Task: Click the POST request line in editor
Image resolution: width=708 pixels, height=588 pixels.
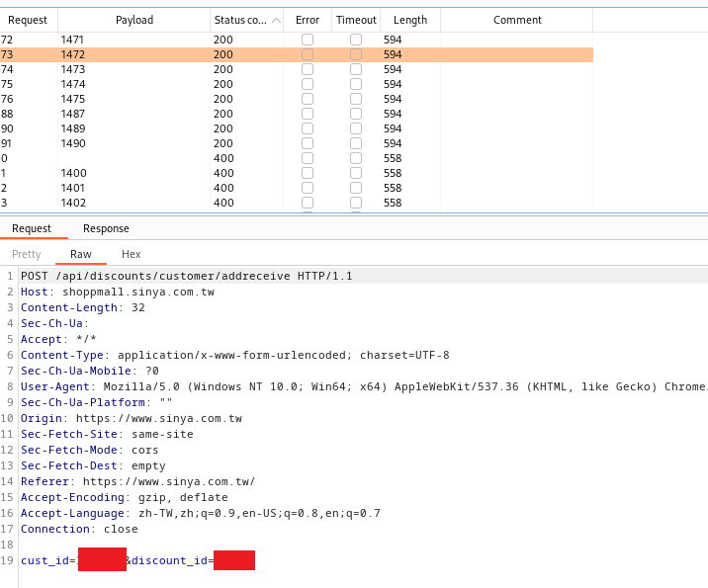Action: 187,276
